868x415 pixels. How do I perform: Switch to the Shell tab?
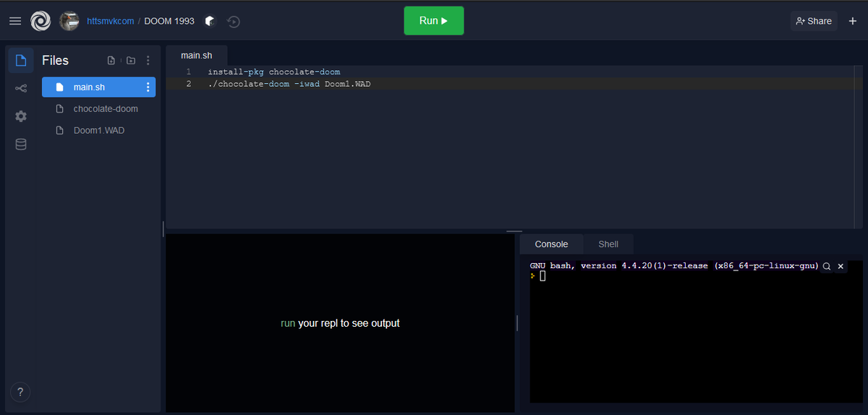608,244
